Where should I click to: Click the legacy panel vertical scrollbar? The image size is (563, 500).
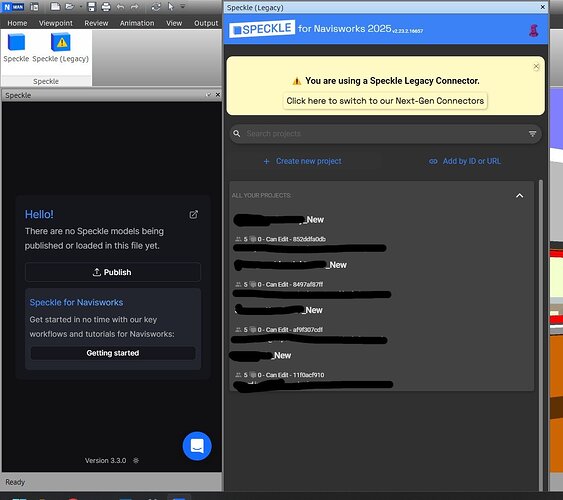(541, 335)
